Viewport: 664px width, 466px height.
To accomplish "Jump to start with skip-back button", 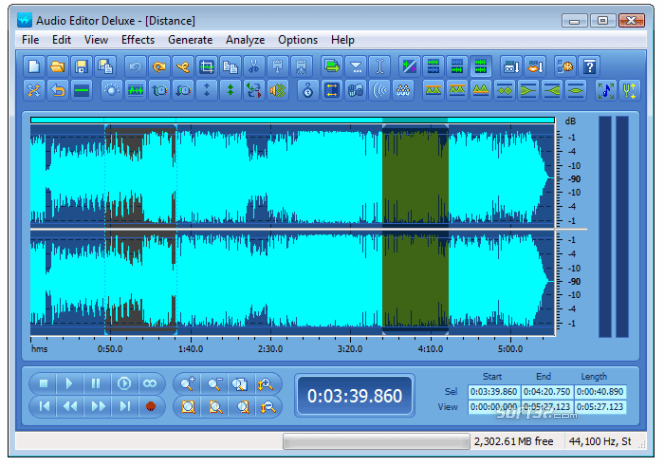I will coord(43,407).
